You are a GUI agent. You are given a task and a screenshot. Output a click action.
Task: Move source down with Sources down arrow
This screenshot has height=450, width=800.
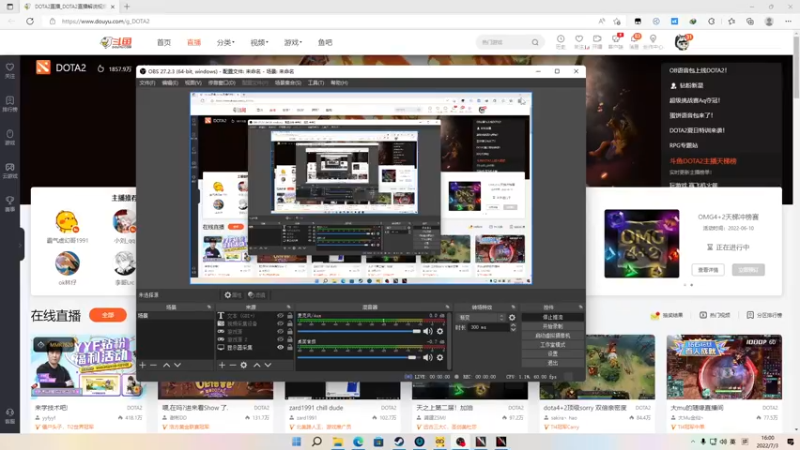[268, 365]
